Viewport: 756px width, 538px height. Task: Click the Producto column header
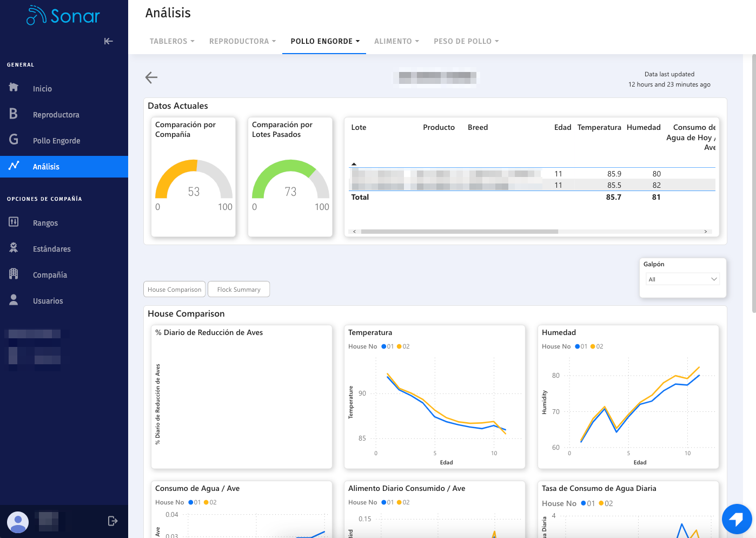click(439, 127)
